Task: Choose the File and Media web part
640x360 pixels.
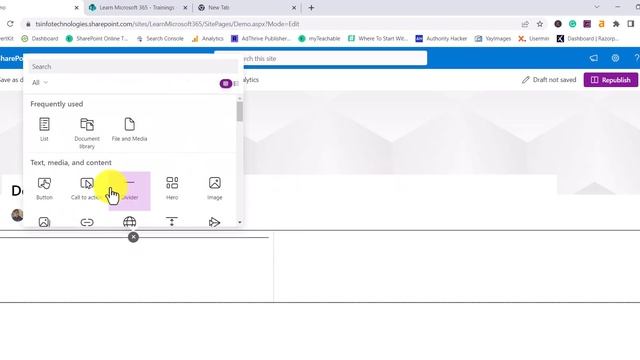Action: [x=129, y=129]
